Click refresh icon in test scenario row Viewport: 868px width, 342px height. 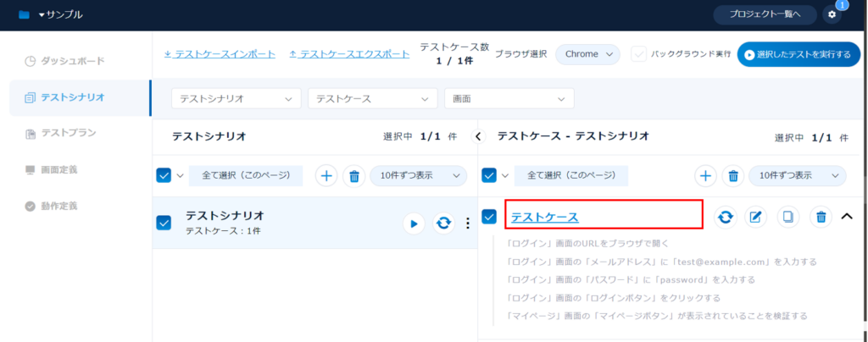442,223
